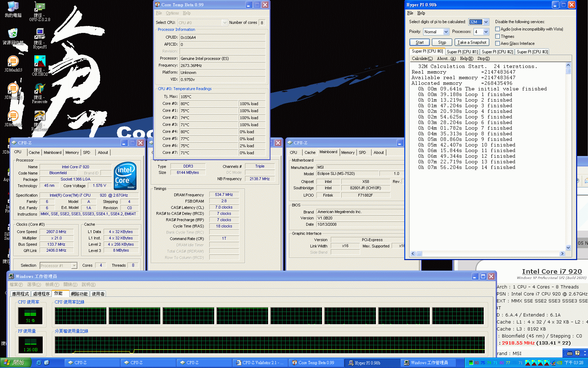Click the CPU usage meter showing 51 %

(30, 315)
